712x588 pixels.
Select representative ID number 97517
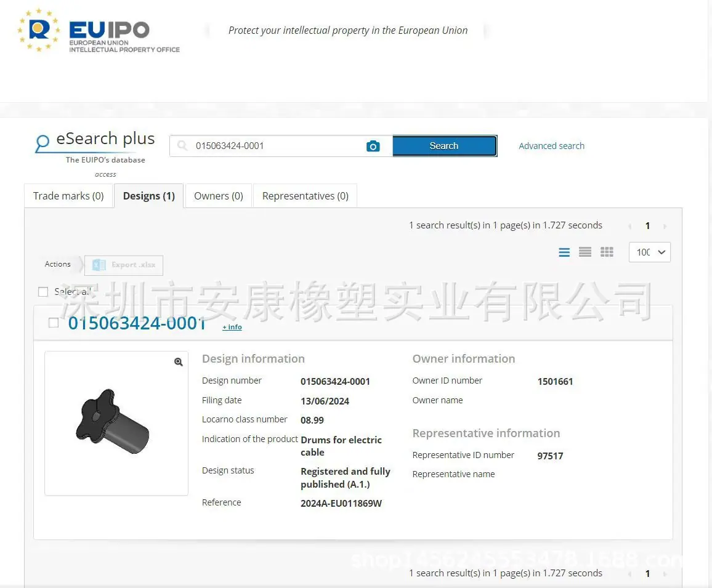[550, 456]
